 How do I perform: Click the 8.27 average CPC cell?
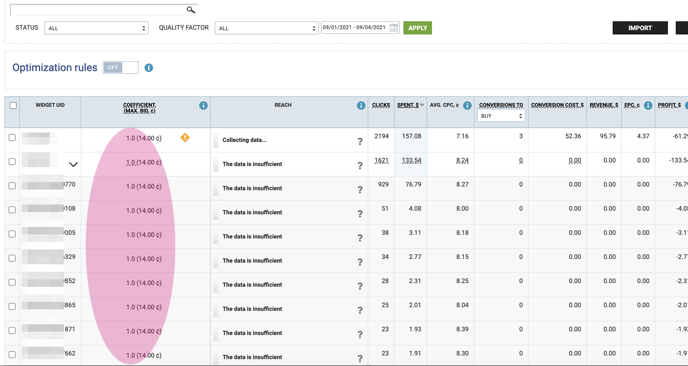[462, 184]
